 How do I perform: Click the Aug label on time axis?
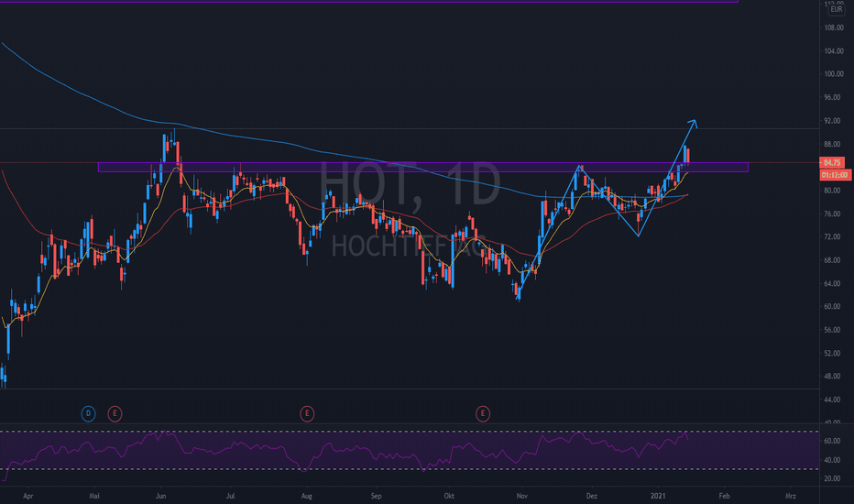(x=307, y=497)
